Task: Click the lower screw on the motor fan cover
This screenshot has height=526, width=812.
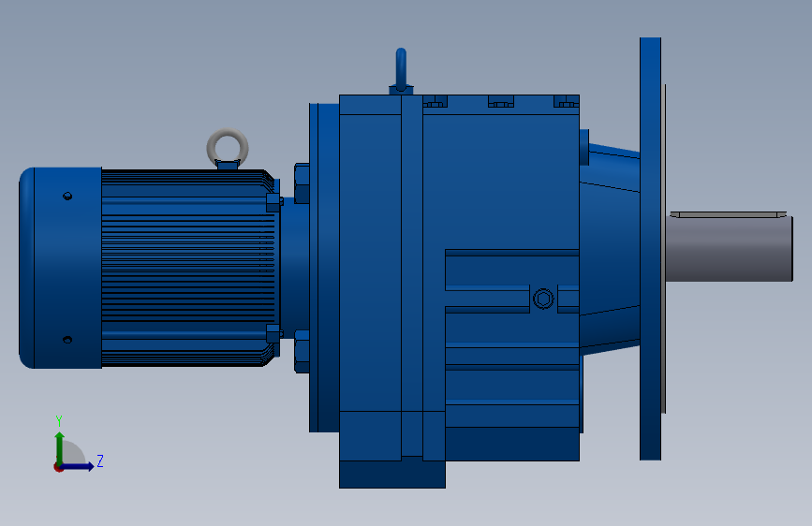Action: coord(67,340)
